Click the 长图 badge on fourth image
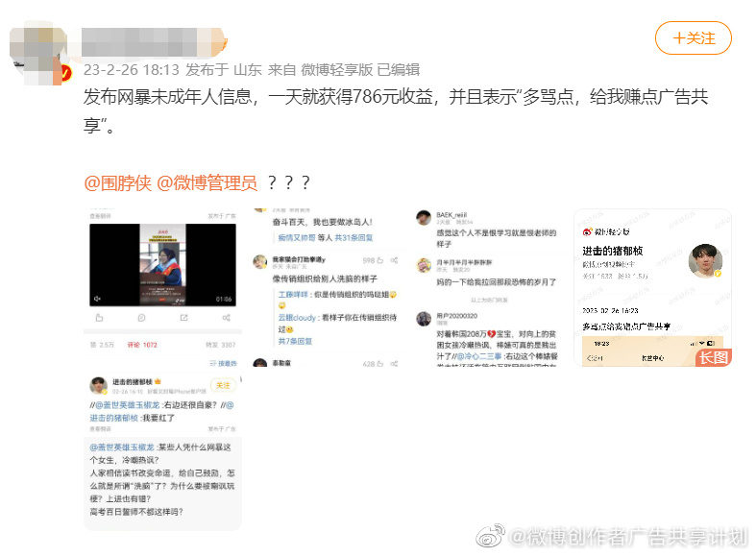This screenshot has height=556, width=756. click(713, 356)
